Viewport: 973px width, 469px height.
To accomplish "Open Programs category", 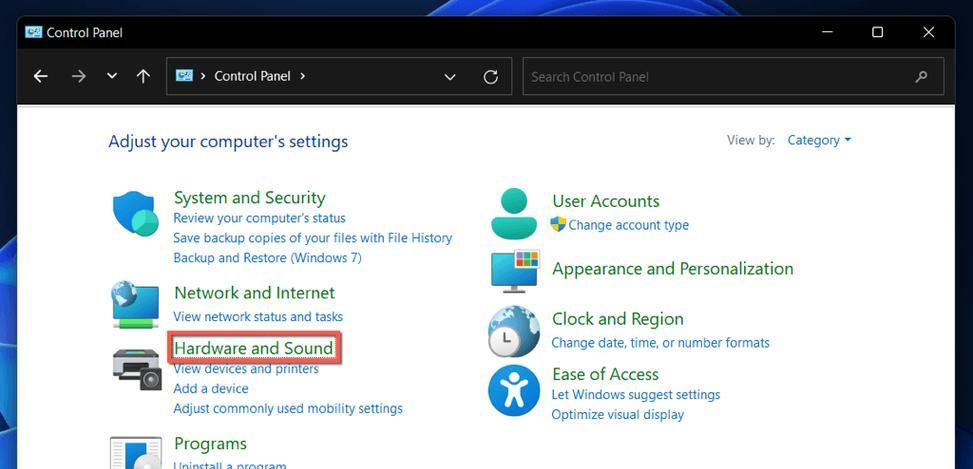I will 210,444.
